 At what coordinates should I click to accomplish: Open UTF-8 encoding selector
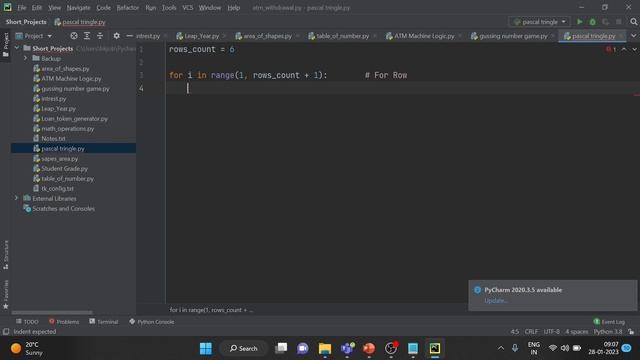[x=552, y=332]
